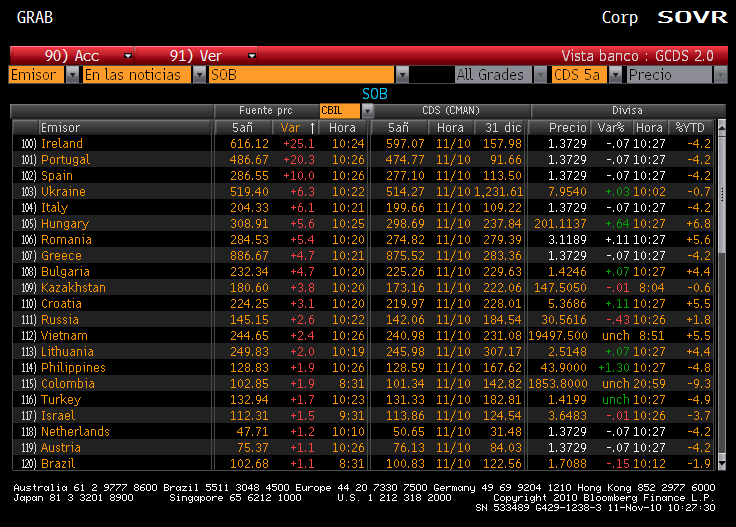
Task: Select the 100) Ireland row
Action: point(362,144)
